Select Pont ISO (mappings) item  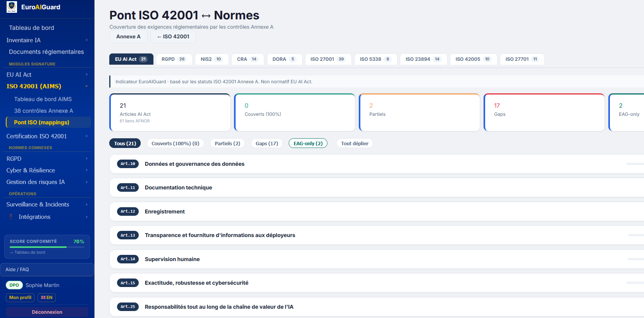point(48,122)
